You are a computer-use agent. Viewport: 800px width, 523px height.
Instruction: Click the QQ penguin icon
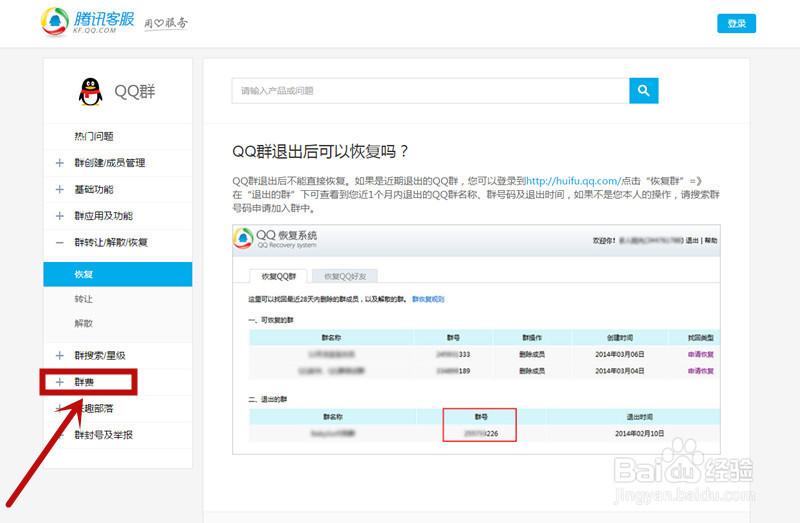(x=90, y=92)
